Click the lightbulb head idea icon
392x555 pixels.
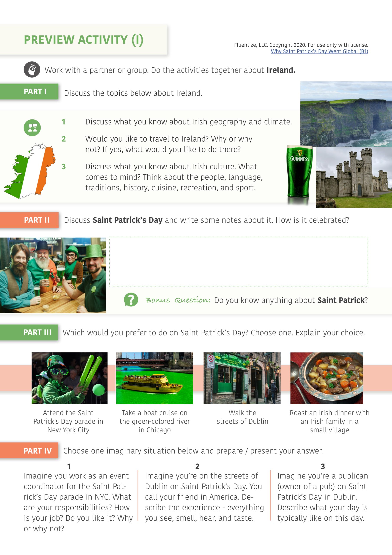tap(32, 70)
